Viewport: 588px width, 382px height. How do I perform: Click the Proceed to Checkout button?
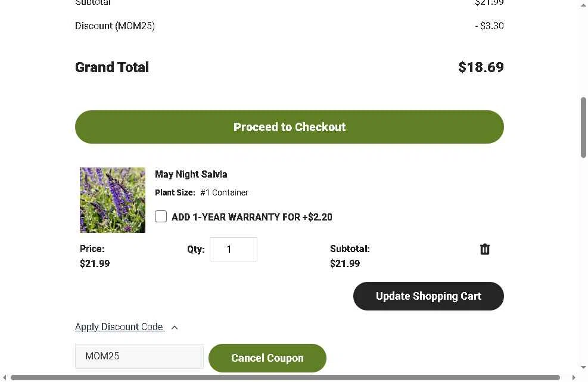pos(290,127)
